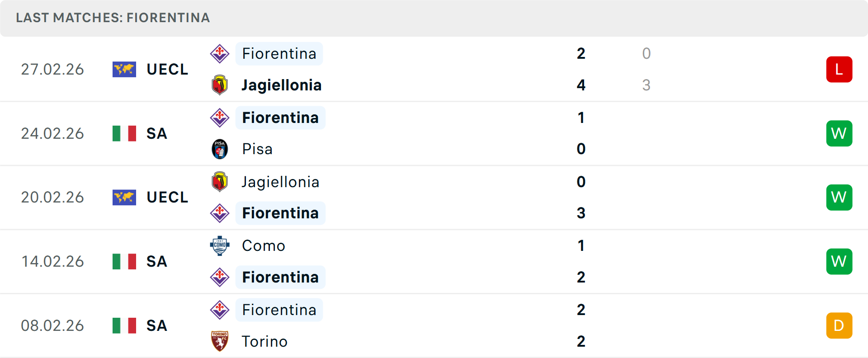Click the Pisa club logo
The height and width of the screenshot is (358, 868).
(x=220, y=149)
